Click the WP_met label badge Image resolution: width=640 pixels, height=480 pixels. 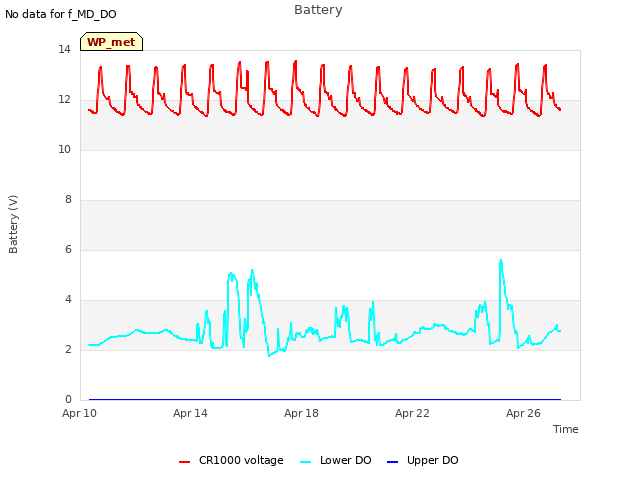point(111,42)
